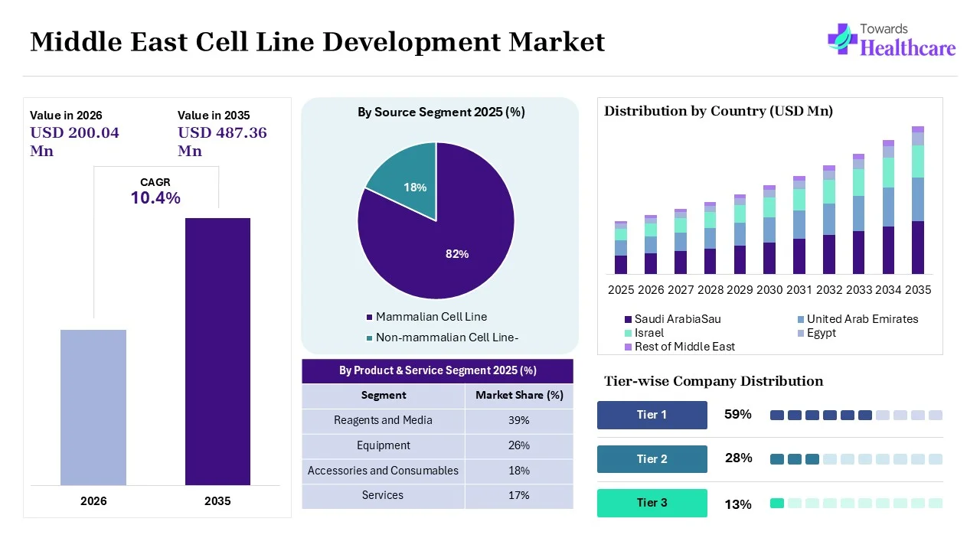Click the 'USD 487.36 Mn' value

click(x=222, y=142)
